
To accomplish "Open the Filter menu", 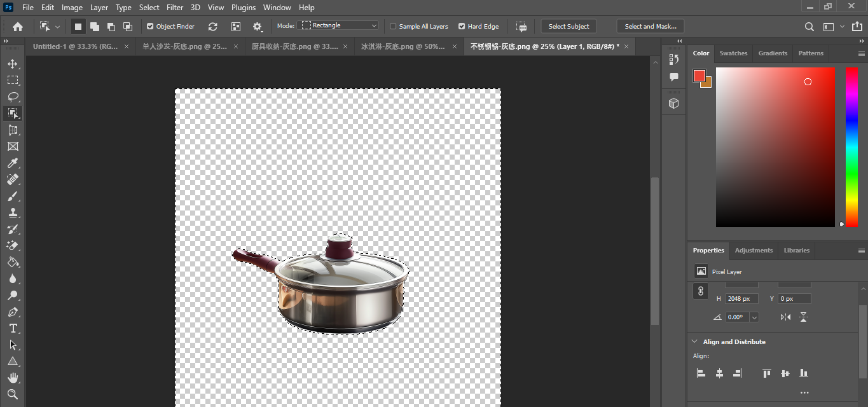I will pos(175,8).
